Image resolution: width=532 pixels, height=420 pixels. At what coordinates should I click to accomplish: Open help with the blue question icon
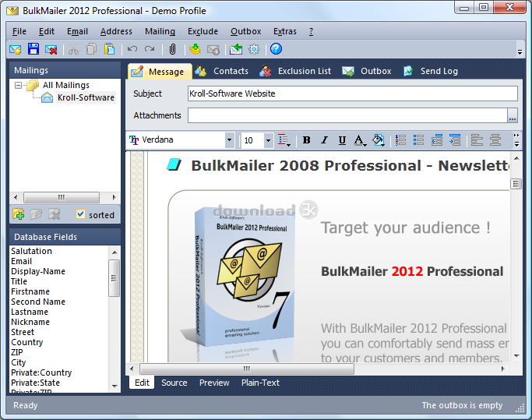click(x=277, y=49)
